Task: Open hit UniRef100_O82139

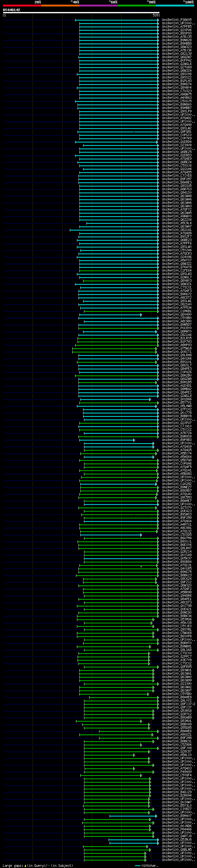Action: 177,54
